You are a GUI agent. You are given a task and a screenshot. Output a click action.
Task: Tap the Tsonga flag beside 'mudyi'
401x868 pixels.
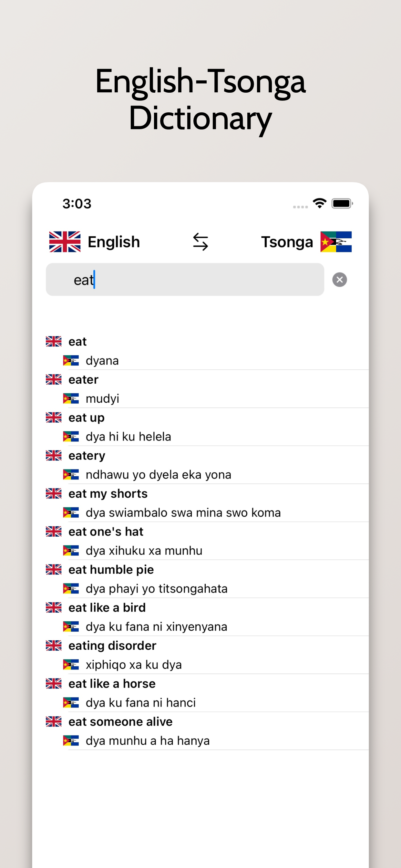tap(71, 398)
